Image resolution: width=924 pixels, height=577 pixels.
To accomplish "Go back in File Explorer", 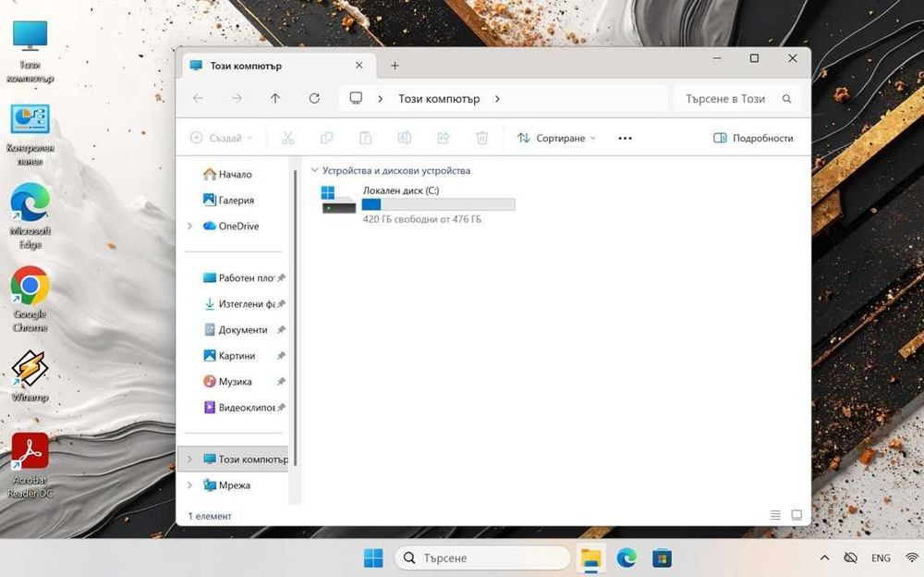I will [198, 99].
